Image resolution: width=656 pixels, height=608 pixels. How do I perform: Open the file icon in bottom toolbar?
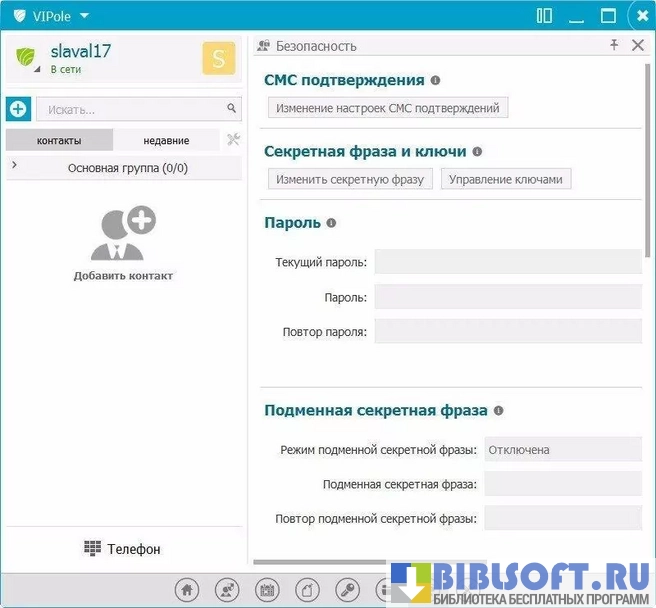tap(308, 589)
